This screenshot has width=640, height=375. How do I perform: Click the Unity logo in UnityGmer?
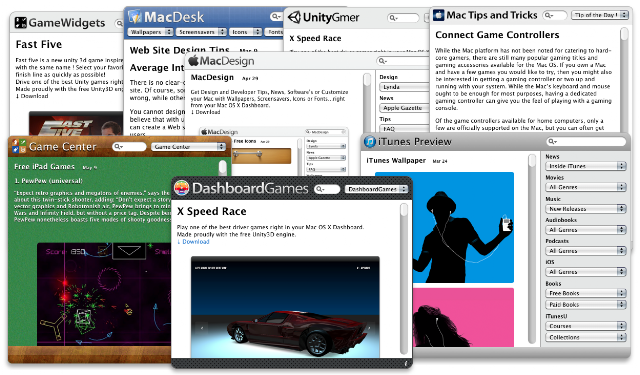[294, 17]
